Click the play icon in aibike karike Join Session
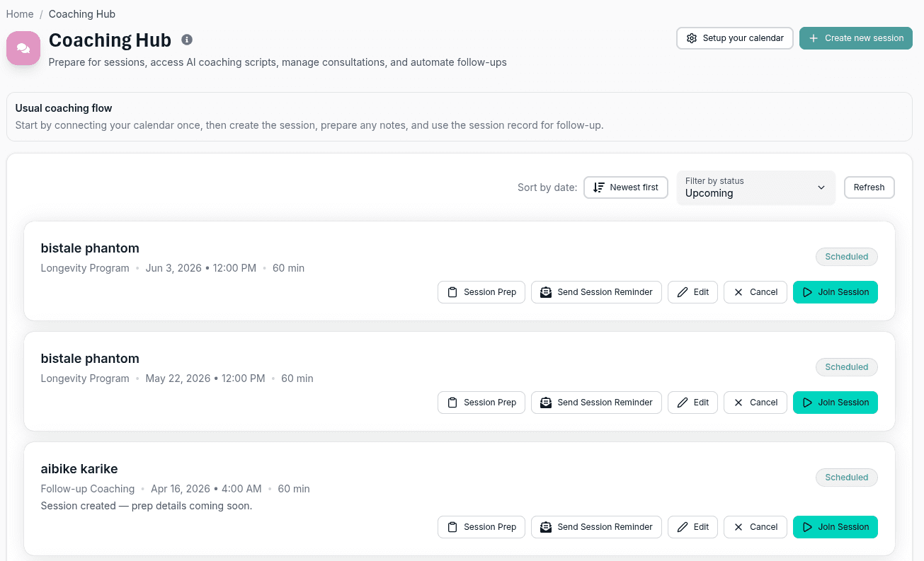Screen dimensions: 924x561 point(807,527)
